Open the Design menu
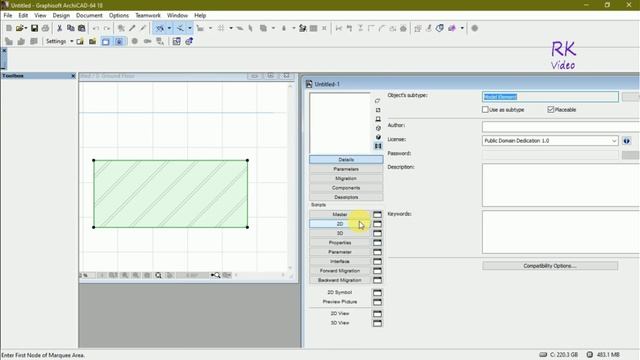The image size is (640, 360). coord(61,15)
